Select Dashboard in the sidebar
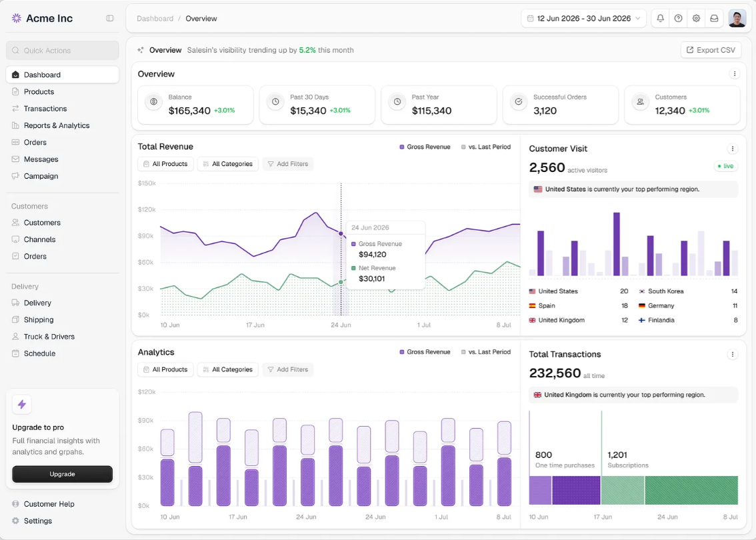This screenshot has height=540, width=756. [x=62, y=75]
